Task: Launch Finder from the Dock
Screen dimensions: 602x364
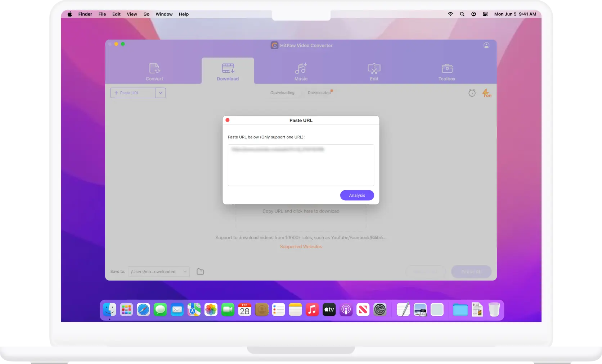Action: [109, 310]
